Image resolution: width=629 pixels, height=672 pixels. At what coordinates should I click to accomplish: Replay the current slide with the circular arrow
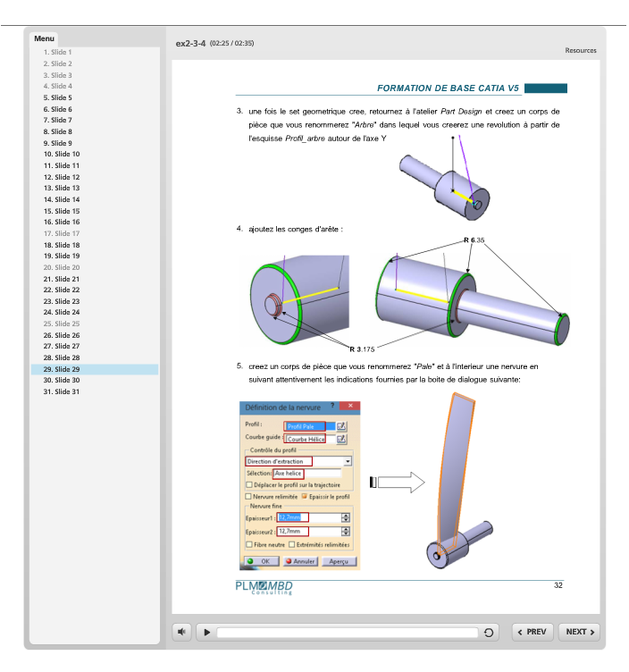click(x=489, y=632)
